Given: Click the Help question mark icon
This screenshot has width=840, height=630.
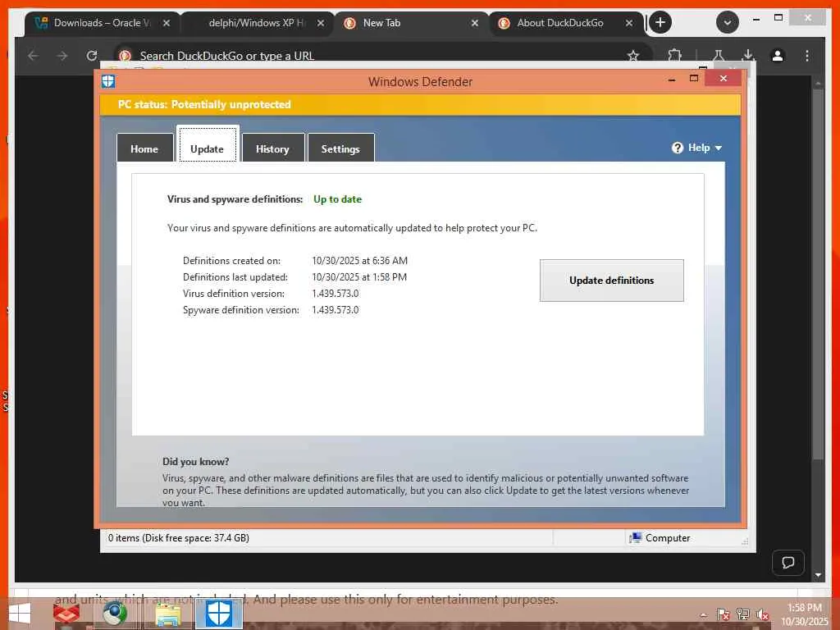Looking at the screenshot, I should click(677, 148).
